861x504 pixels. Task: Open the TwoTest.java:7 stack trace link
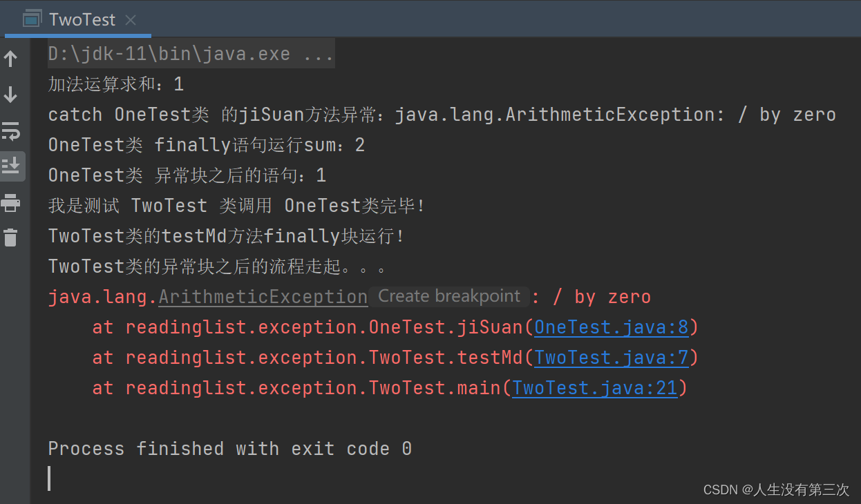point(612,358)
